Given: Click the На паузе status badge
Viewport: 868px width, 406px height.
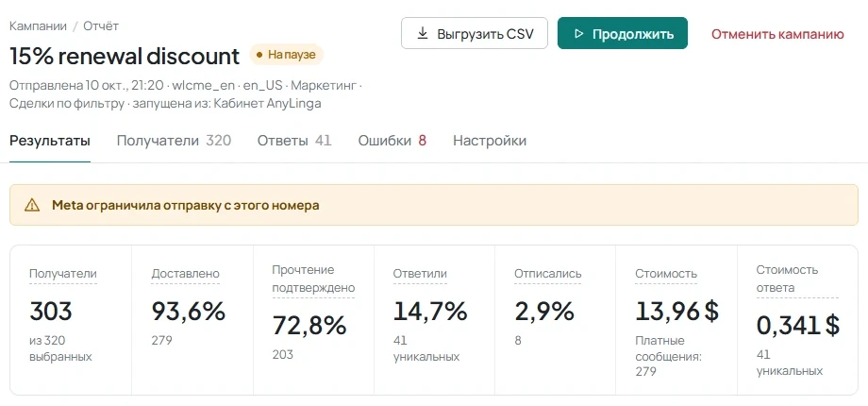Looking at the screenshot, I should click(286, 55).
